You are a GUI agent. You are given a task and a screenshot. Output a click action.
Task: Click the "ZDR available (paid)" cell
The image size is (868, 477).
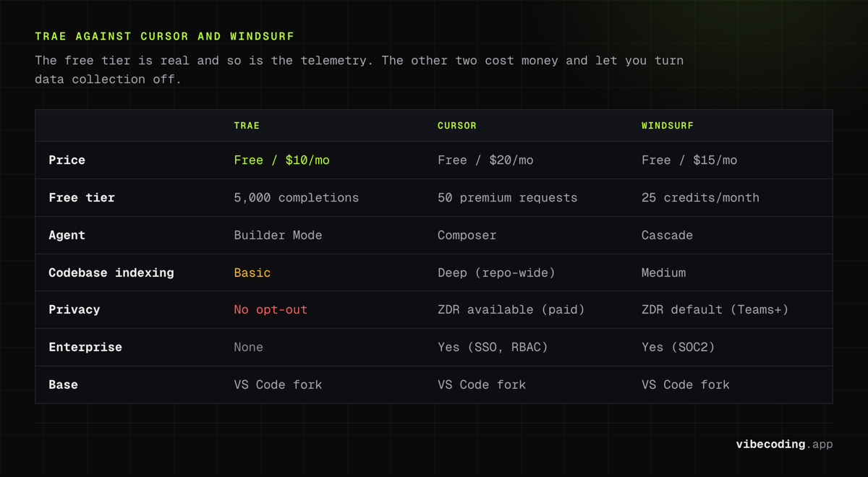pos(511,310)
